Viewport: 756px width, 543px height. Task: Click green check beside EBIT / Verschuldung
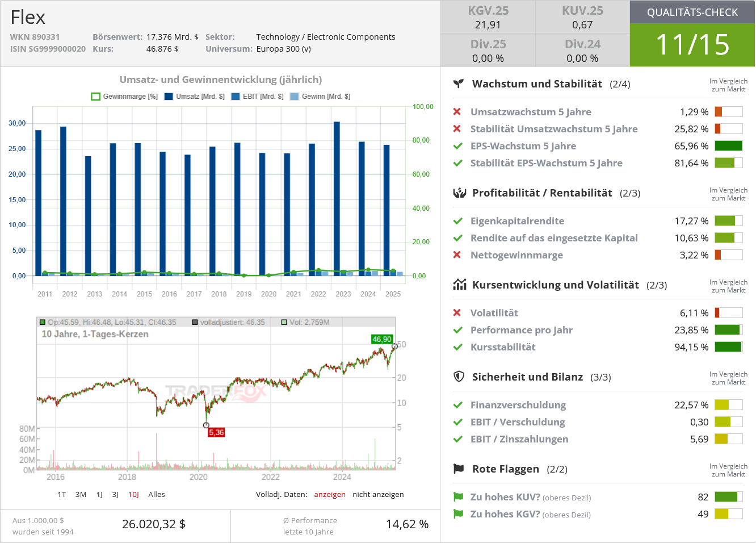tap(457, 422)
